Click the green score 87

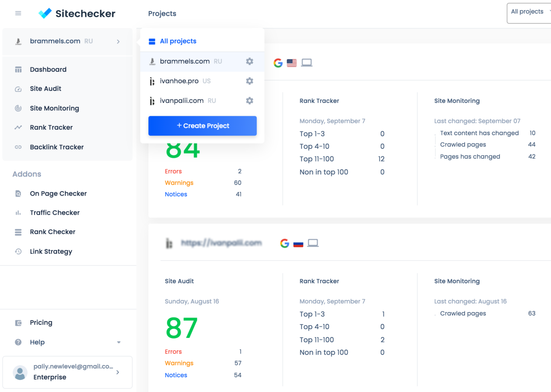(182, 328)
